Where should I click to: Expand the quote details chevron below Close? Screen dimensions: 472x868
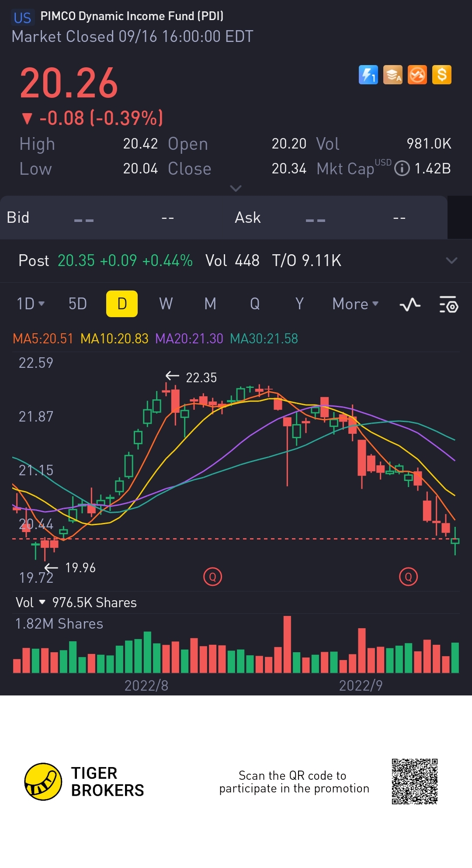236,188
